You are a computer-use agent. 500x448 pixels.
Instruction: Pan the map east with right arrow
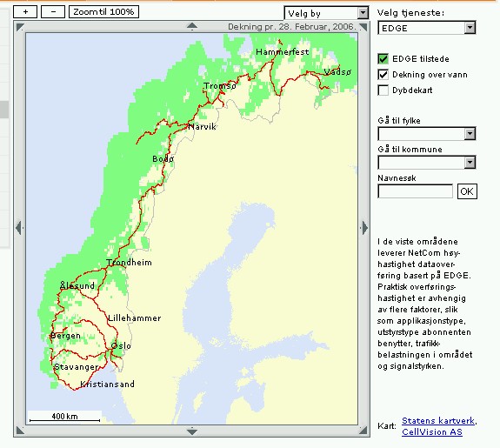coord(364,228)
